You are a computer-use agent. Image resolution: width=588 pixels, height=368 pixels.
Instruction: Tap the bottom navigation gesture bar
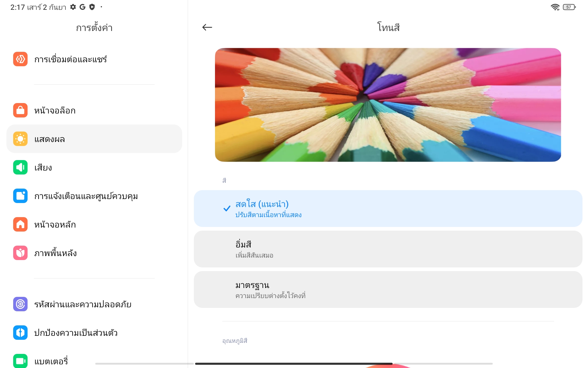point(294,364)
